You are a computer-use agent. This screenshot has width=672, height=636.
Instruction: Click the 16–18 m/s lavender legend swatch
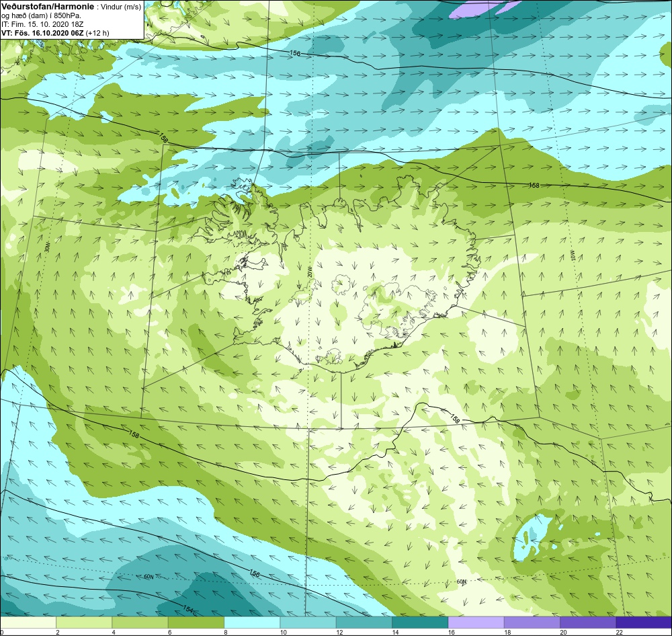[476, 622]
